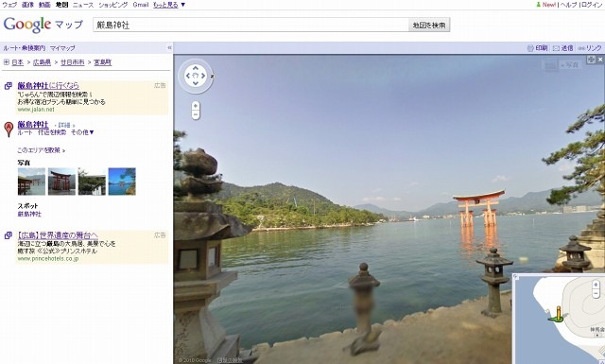Close the Street View panel
Image resolution: width=605 pixels, height=364 pixels.
coord(600,60)
